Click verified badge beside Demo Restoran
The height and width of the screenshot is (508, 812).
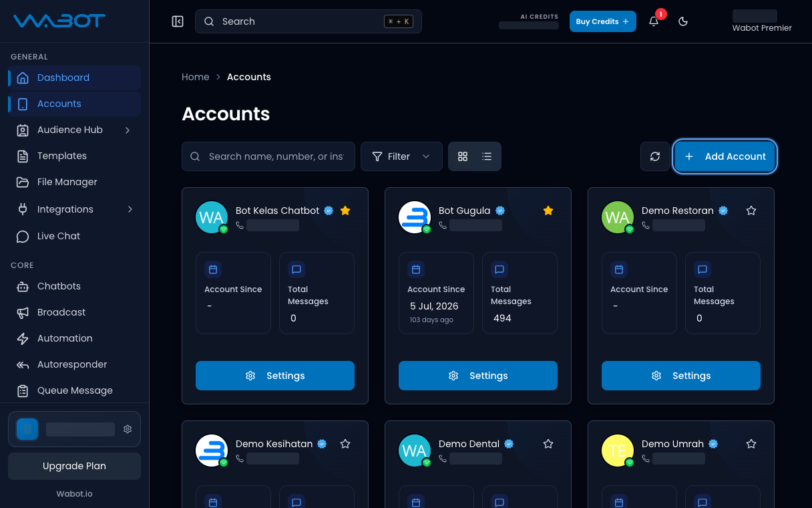(x=723, y=211)
